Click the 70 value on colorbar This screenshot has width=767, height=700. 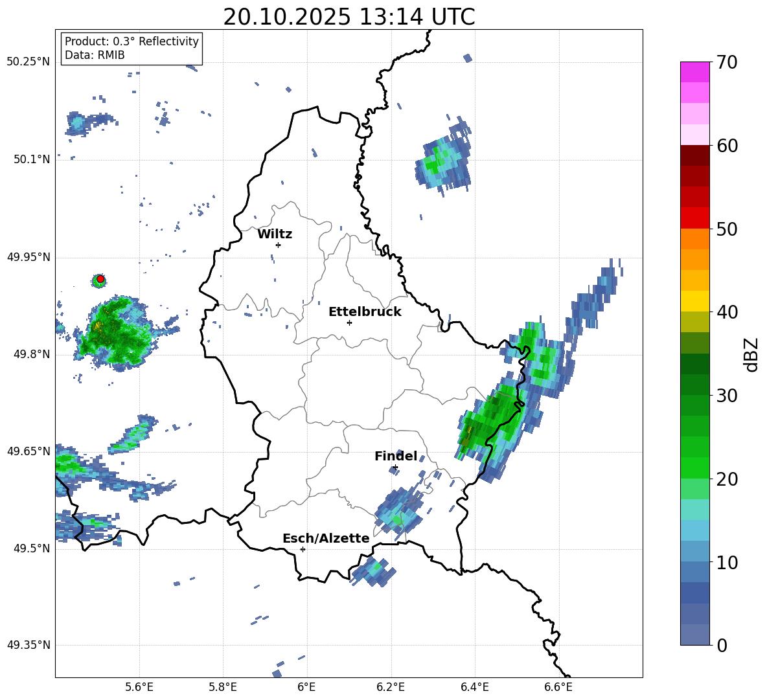coord(727,62)
